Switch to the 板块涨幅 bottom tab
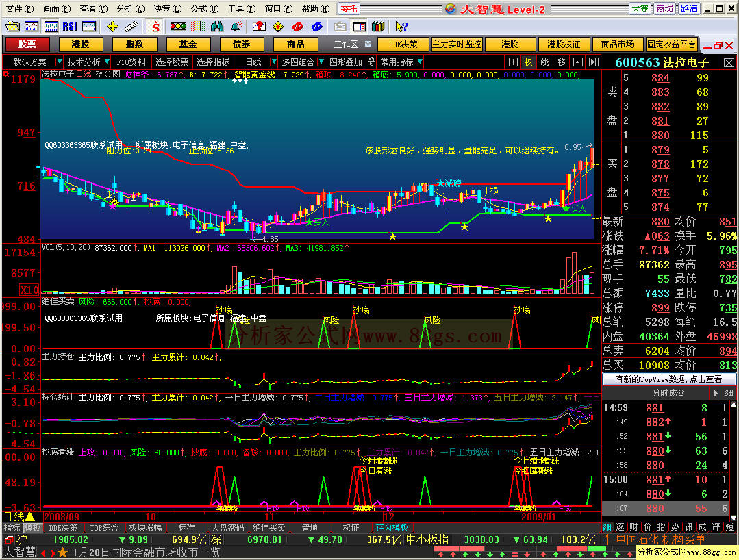This screenshot has height=560, width=739. 146,528
